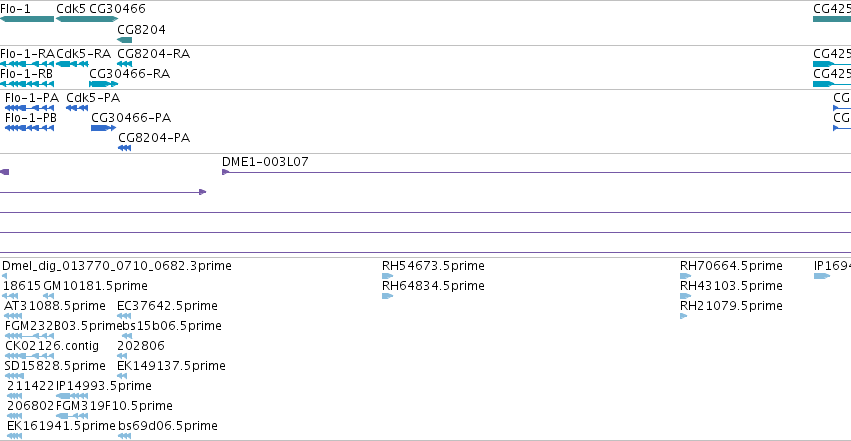Click the AT31088.5prime EST label
The height and width of the screenshot is (441, 851).
pyautogui.click(x=55, y=306)
